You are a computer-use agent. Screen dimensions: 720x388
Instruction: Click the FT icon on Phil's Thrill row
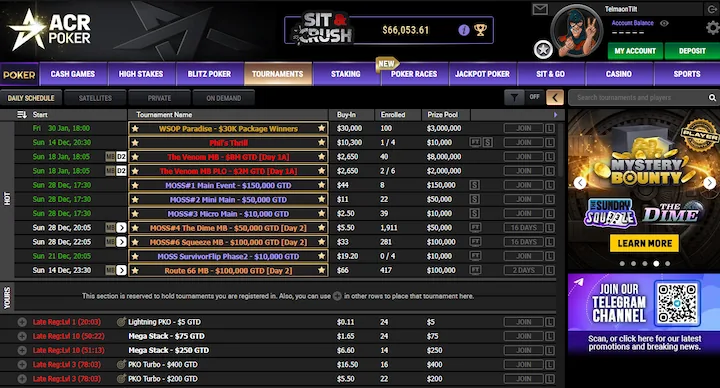pos(475,142)
